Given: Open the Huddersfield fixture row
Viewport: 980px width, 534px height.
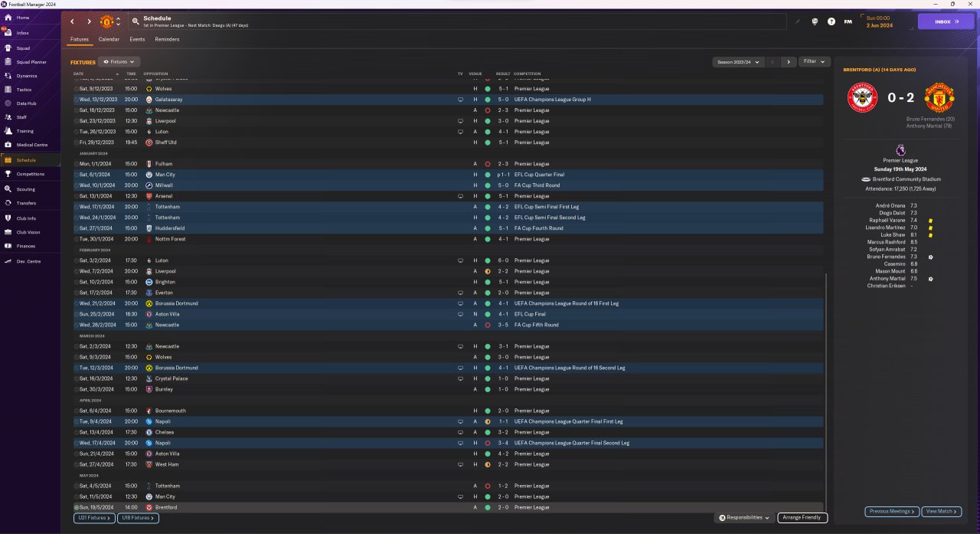Looking at the screenshot, I should (449, 228).
